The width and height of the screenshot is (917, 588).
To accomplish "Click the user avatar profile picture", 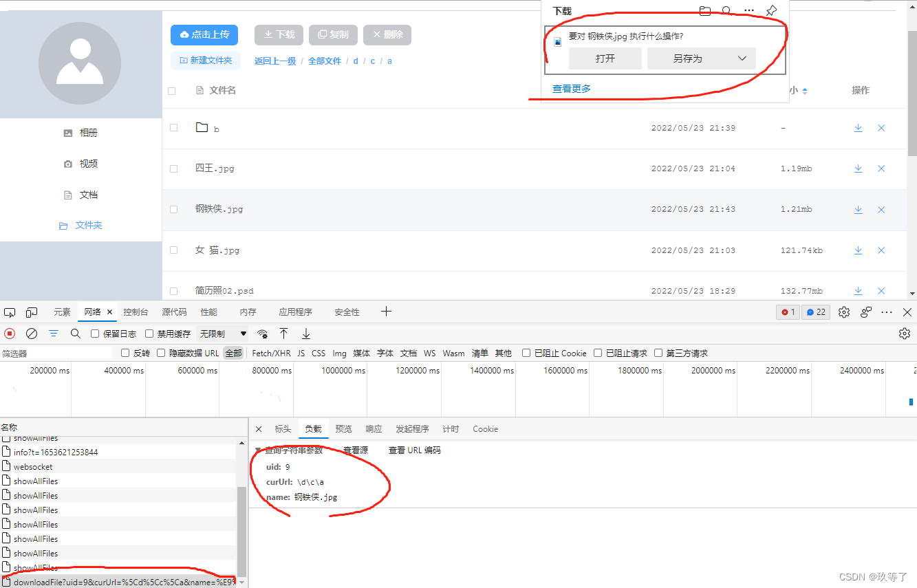I will tap(80, 63).
